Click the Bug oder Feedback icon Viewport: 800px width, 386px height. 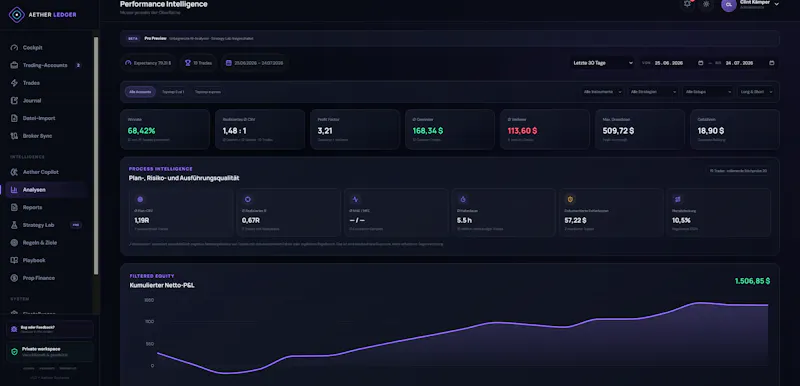click(x=14, y=329)
